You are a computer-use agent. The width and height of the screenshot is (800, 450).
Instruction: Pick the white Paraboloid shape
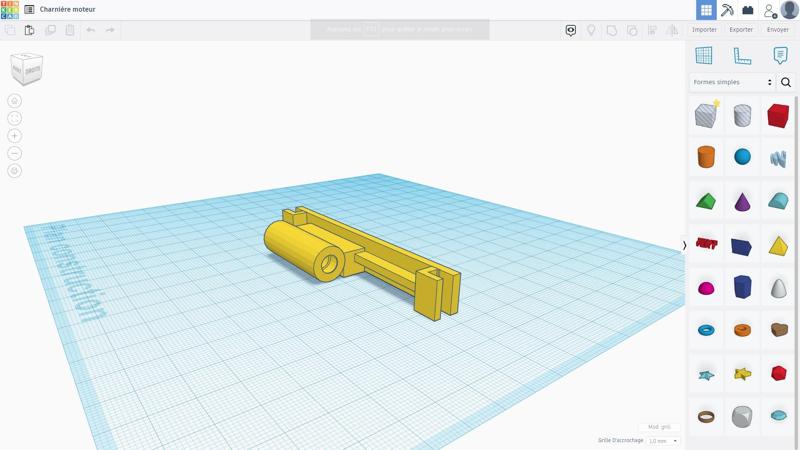click(778, 288)
